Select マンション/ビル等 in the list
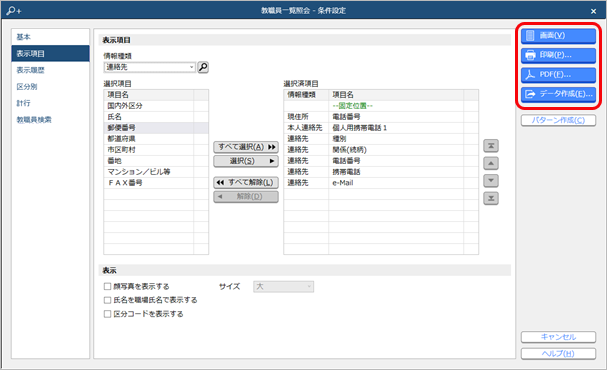607x370 pixels. [x=156, y=172]
